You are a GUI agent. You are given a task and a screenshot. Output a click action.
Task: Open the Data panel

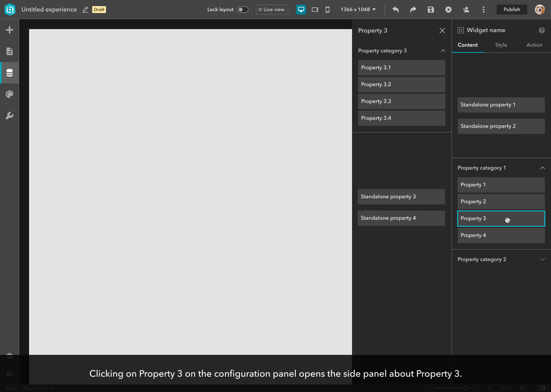click(10, 72)
